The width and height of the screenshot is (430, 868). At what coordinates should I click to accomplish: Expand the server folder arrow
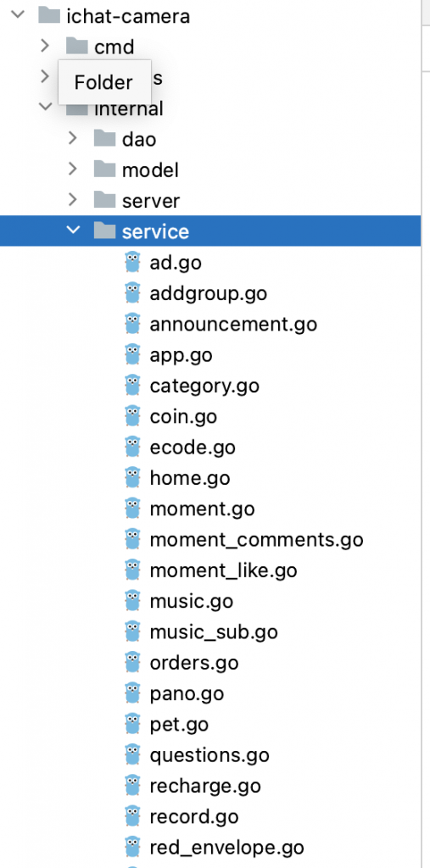[73, 200]
